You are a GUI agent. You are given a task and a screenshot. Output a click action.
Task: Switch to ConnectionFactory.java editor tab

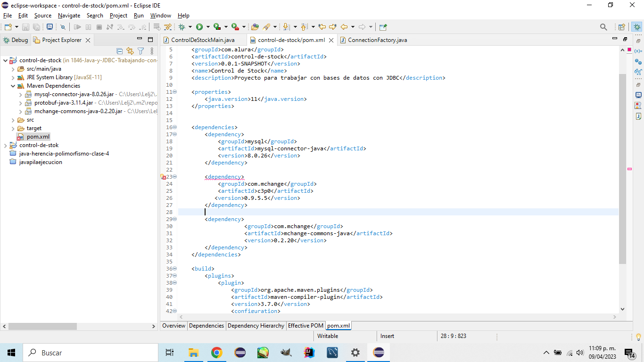point(378,40)
